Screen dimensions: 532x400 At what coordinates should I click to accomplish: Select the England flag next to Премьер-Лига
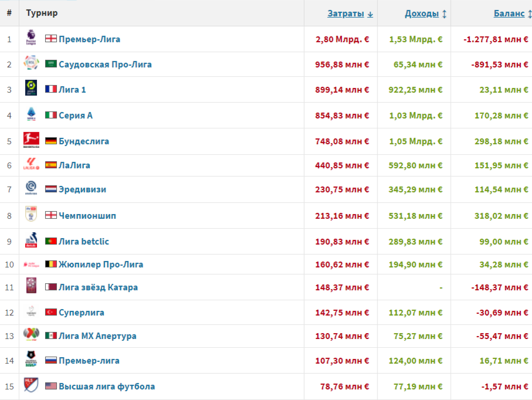[x=51, y=38]
